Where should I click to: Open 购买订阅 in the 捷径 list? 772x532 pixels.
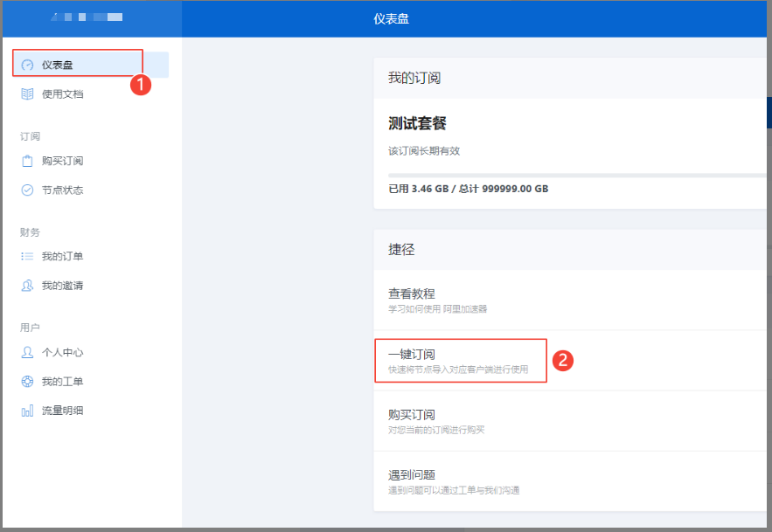[x=412, y=414]
